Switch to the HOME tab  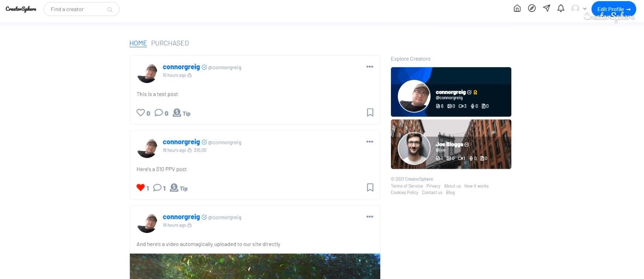pos(138,43)
